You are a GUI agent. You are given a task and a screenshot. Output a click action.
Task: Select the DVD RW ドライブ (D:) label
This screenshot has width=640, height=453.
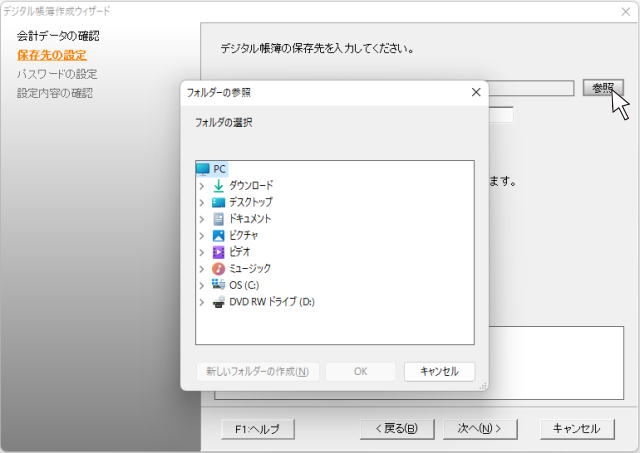pyautogui.click(x=272, y=302)
